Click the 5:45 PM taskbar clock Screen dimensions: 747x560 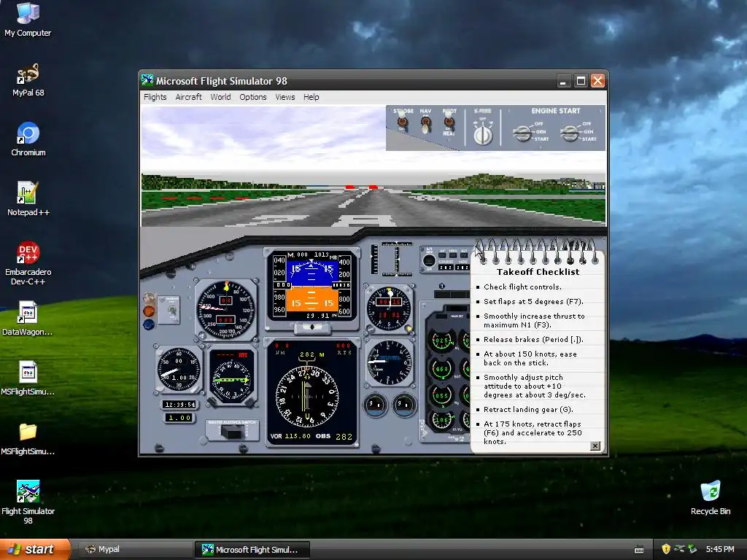tap(720, 550)
